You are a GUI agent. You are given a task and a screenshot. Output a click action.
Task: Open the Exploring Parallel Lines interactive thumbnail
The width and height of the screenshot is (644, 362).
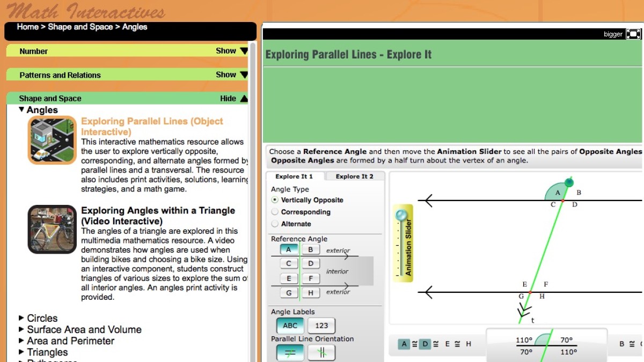[x=52, y=140]
